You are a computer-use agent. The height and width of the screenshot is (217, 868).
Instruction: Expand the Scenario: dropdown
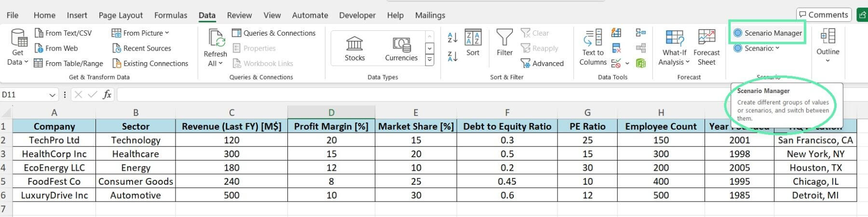pyautogui.click(x=757, y=48)
